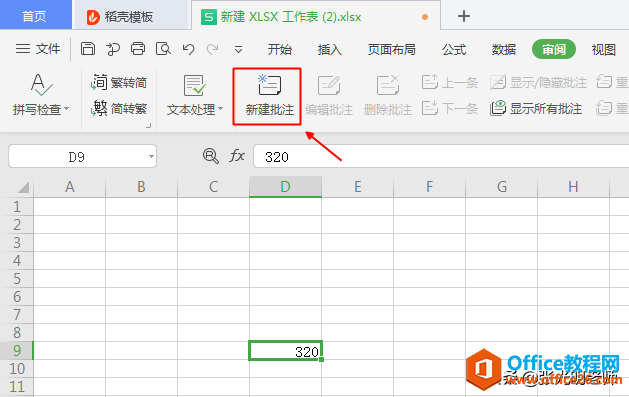This screenshot has width=629, height=397.
Task: Switch to the 开始 tab
Action: [280, 49]
